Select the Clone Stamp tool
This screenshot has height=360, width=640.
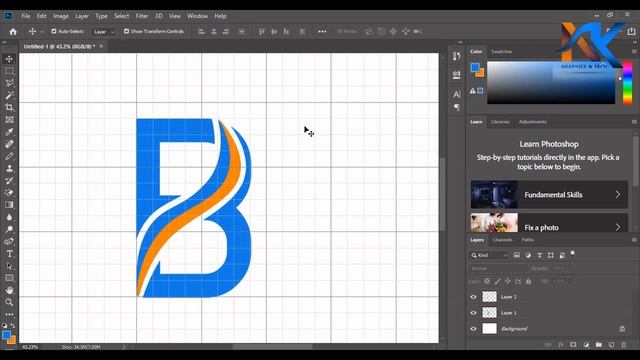9,169
